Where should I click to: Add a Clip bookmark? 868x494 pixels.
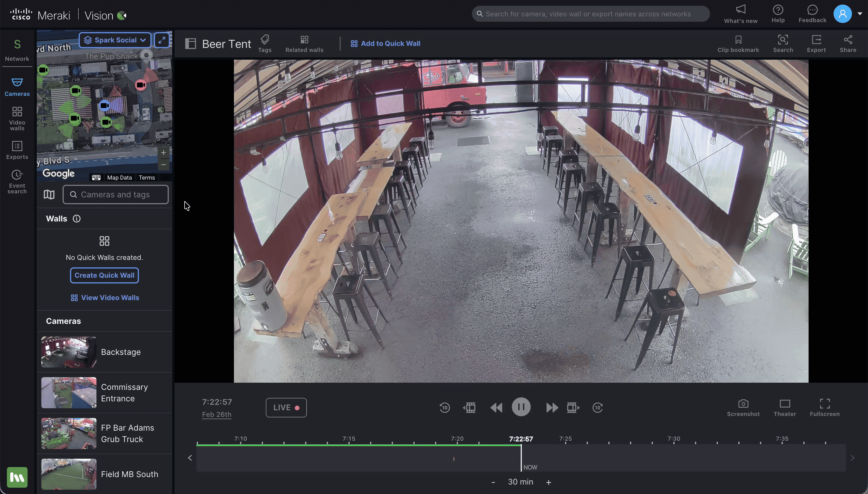(738, 43)
